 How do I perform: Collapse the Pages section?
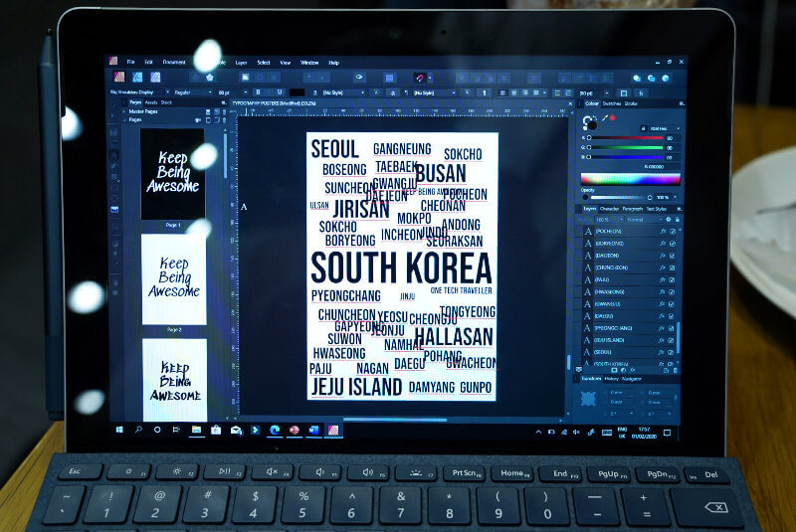(x=123, y=120)
